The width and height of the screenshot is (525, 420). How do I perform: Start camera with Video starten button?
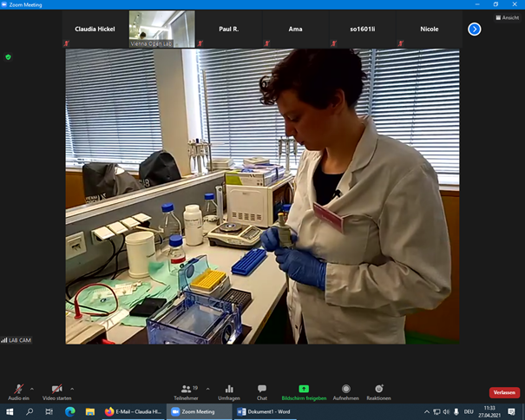[x=56, y=390]
